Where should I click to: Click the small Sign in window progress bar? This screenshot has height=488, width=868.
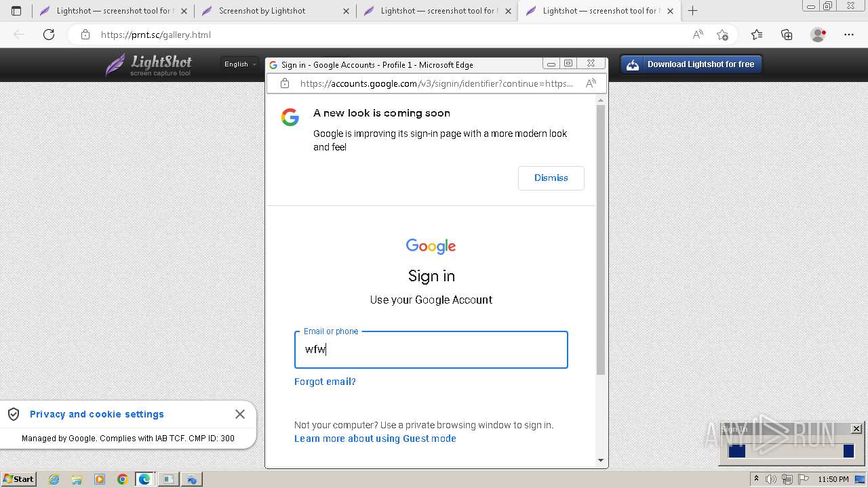[x=791, y=451]
